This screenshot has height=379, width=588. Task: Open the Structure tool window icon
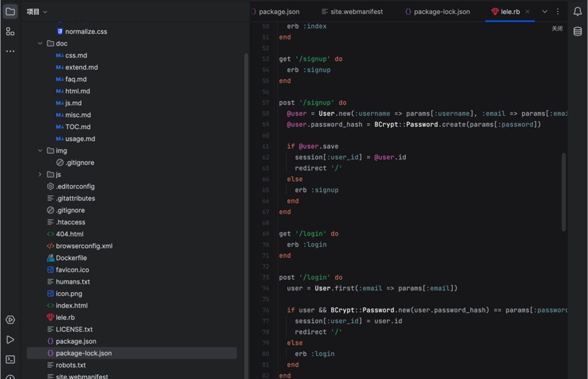tap(10, 32)
